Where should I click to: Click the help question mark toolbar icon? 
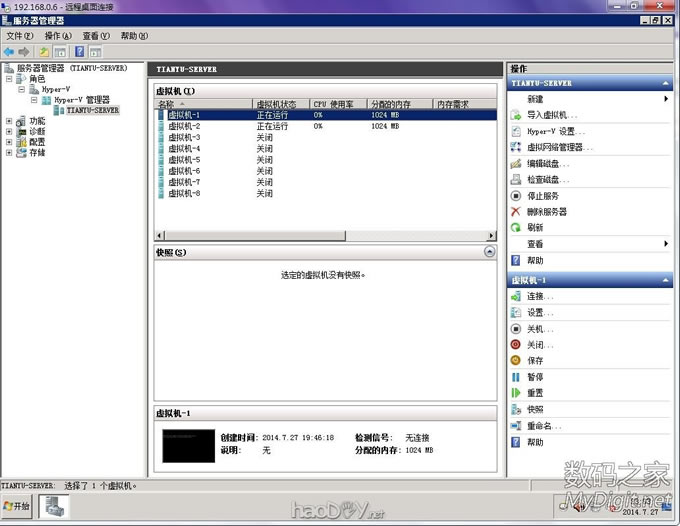click(79, 51)
